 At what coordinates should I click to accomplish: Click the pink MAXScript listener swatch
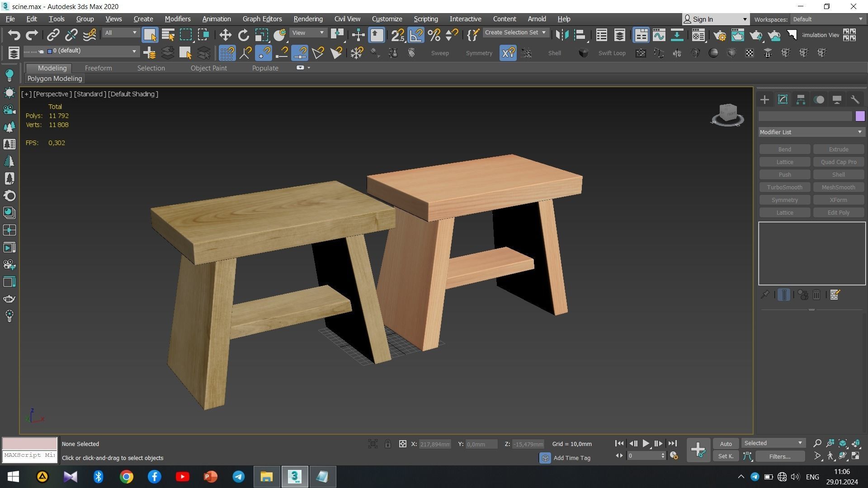(x=30, y=443)
